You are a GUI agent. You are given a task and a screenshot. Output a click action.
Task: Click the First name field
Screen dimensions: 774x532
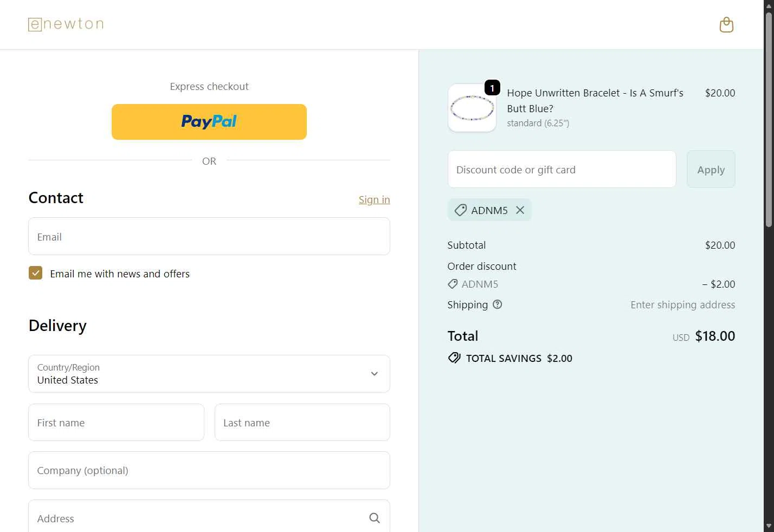pyautogui.click(x=116, y=423)
